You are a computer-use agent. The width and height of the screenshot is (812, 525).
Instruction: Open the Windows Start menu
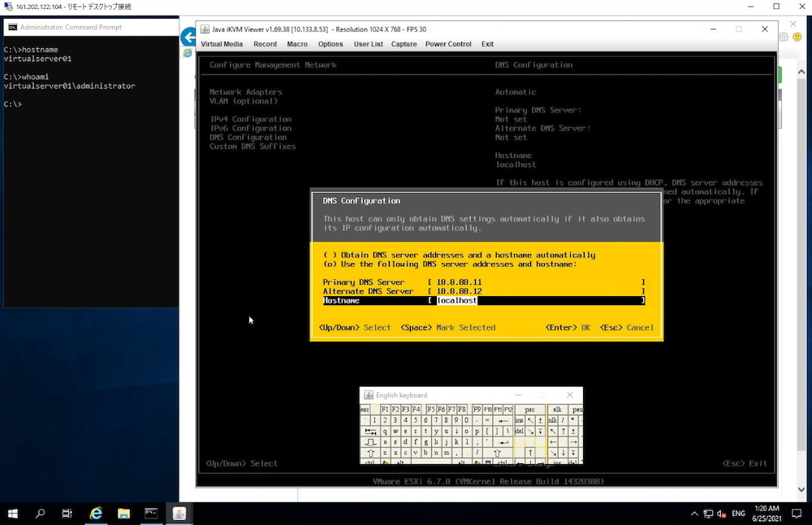12,514
